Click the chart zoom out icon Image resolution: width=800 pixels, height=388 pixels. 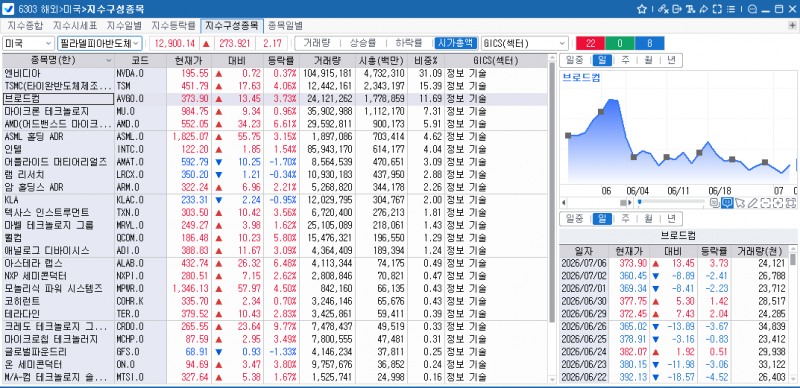(x=765, y=203)
